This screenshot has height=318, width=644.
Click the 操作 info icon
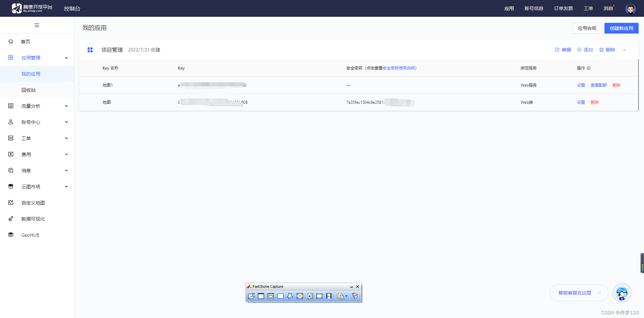pos(589,68)
